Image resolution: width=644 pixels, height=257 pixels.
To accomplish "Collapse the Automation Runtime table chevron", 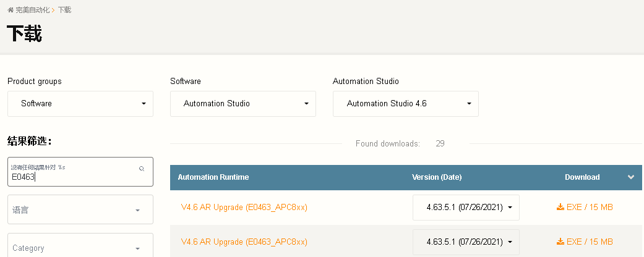I will click(631, 177).
